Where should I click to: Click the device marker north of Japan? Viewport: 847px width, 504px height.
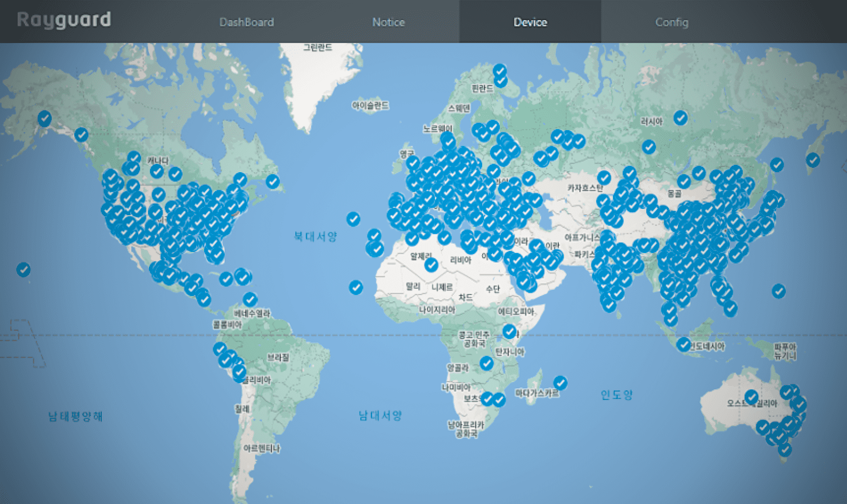813,160
